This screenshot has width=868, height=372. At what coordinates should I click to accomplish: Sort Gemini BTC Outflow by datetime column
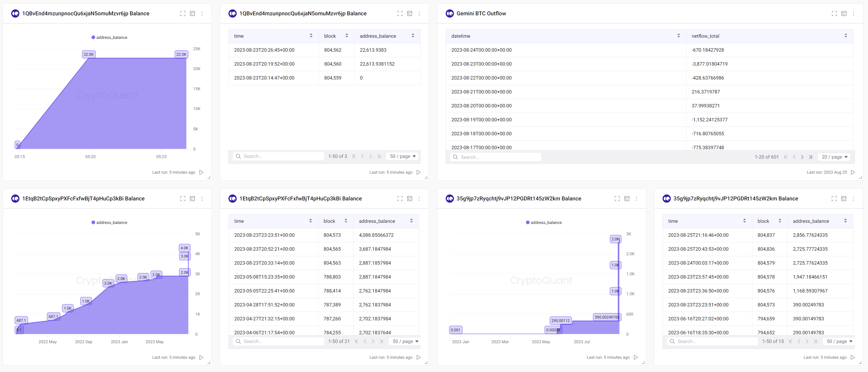679,36
